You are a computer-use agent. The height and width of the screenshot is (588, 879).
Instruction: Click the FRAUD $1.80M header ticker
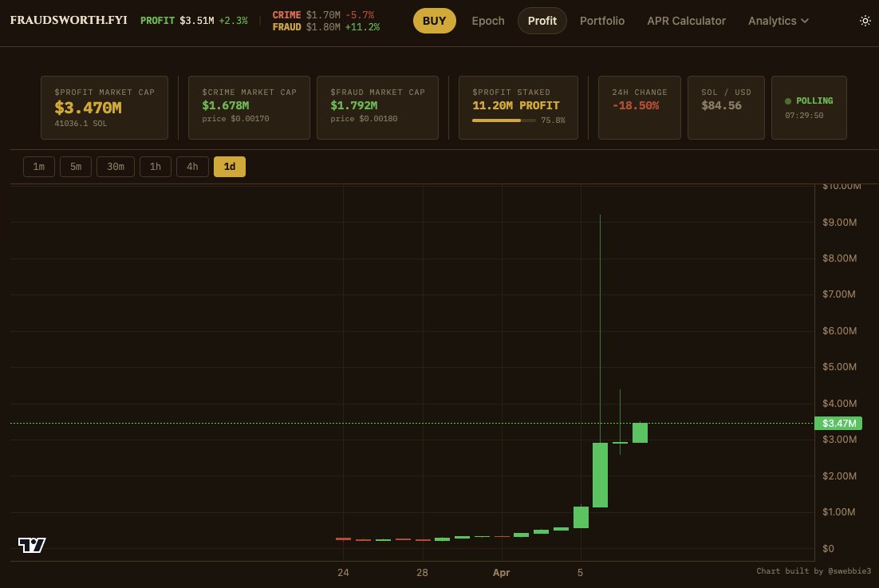click(x=325, y=27)
